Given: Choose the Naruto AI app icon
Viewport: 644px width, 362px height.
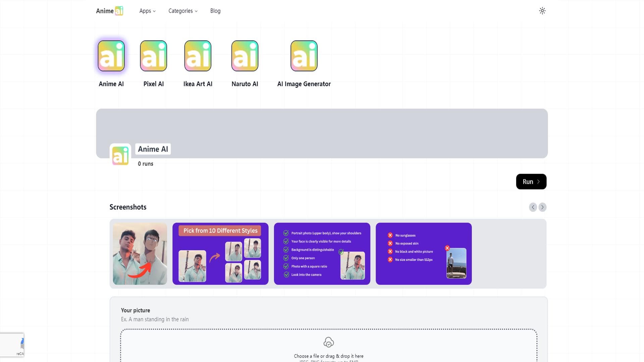Looking at the screenshot, I should click(245, 56).
